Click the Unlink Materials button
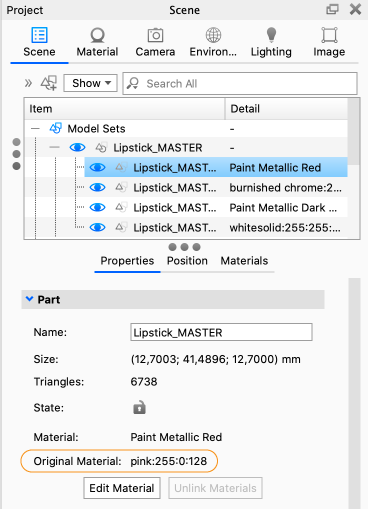368x509 pixels. point(215,488)
